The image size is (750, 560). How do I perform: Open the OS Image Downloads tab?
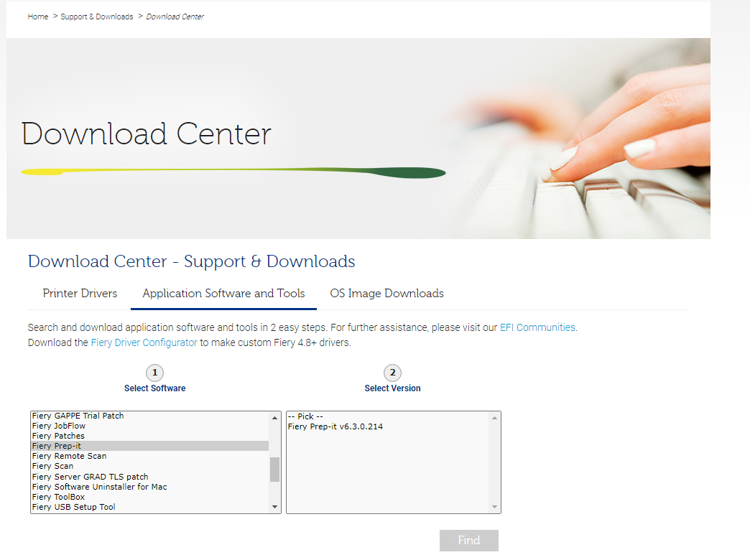[386, 294]
